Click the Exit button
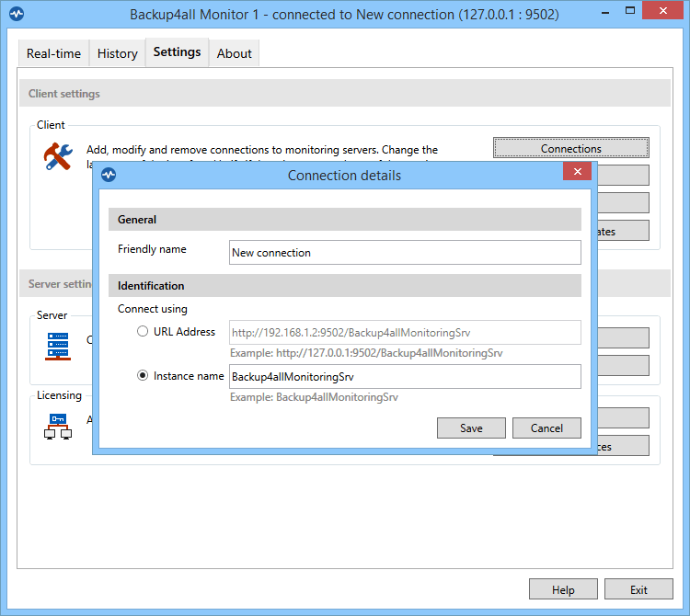The width and height of the screenshot is (690, 616). tap(638, 589)
